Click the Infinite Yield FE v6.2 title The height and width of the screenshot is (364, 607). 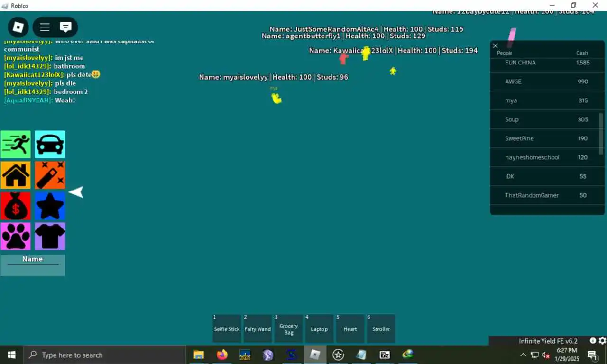(548, 341)
